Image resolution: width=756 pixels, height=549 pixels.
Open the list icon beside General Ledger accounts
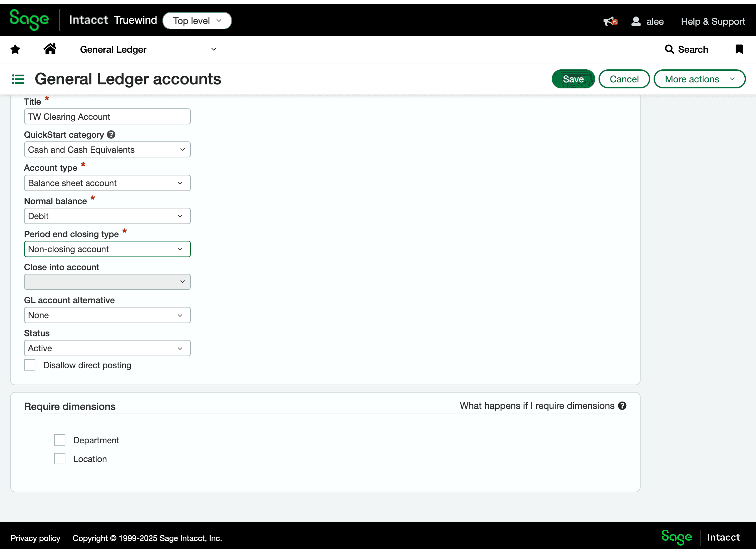coord(18,79)
